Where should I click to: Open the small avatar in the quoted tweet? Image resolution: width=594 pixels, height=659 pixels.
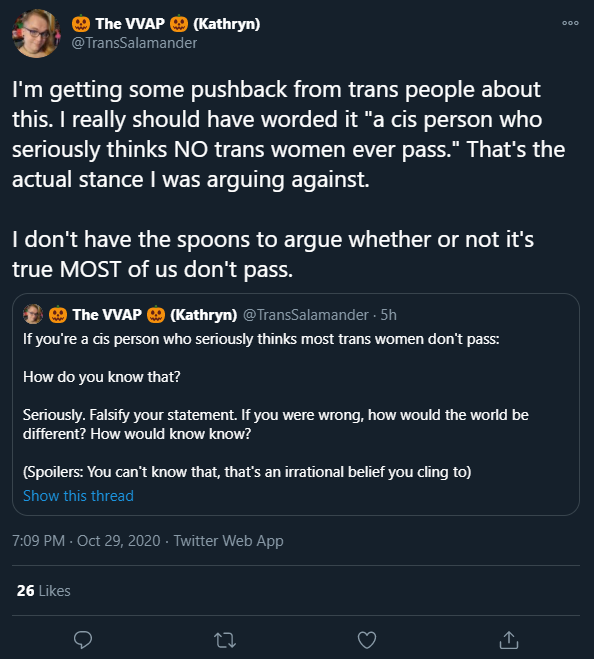point(33,314)
